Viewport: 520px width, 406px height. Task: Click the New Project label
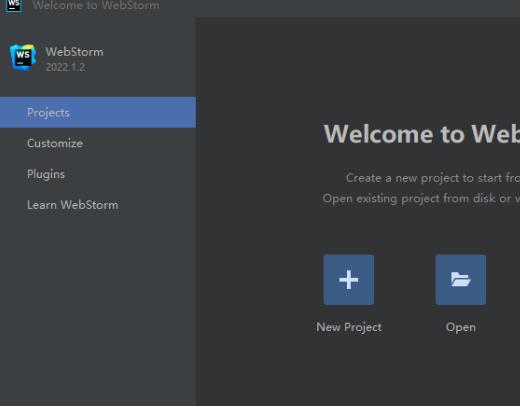349,327
